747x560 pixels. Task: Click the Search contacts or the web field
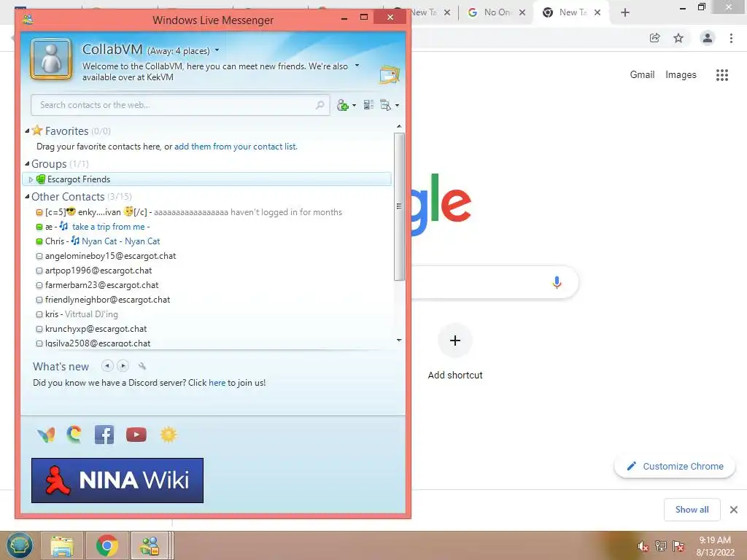(180, 105)
